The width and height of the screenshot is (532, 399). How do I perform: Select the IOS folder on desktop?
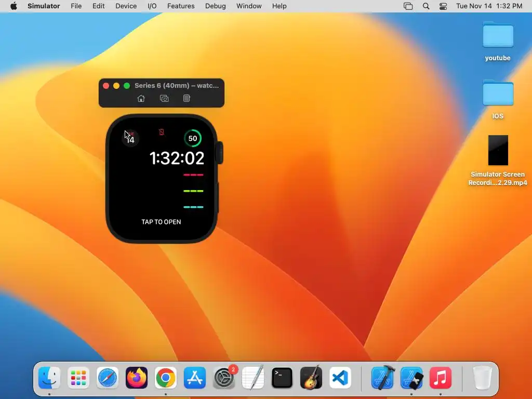point(498,99)
